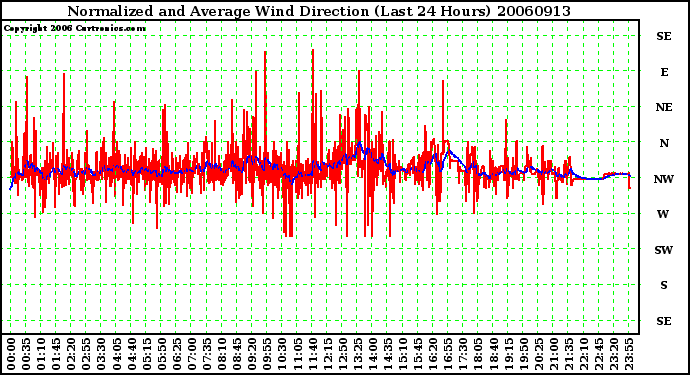Select the 'SE' label at top of direction axis
This screenshot has width=690, height=375.
click(x=664, y=36)
